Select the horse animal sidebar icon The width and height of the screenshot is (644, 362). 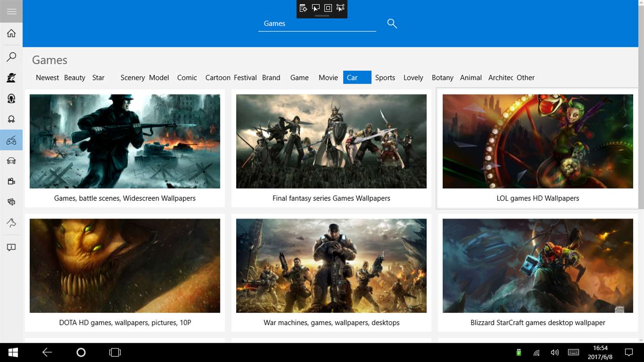[x=11, y=223]
